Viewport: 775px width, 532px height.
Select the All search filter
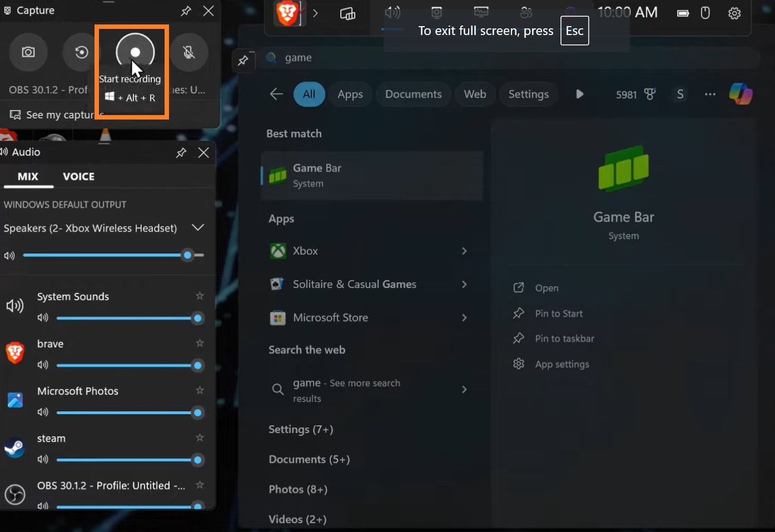click(309, 95)
